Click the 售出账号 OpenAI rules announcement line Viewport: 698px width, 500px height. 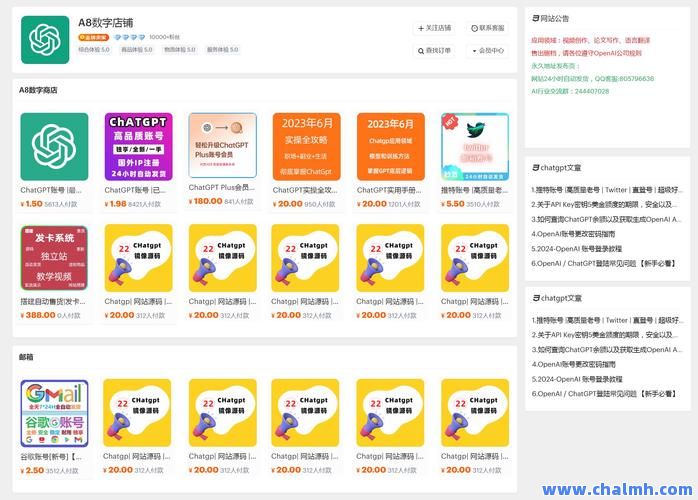point(586,53)
